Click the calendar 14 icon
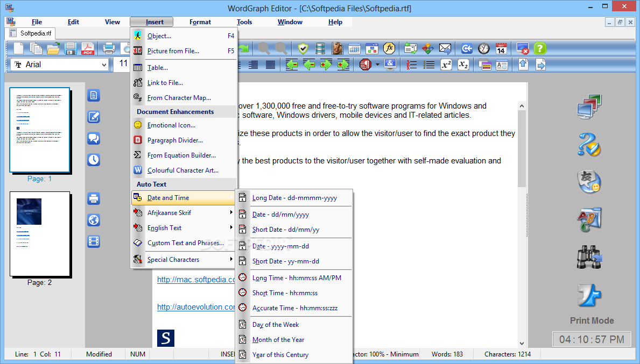Image resolution: width=640 pixels, height=364 pixels. [501, 48]
